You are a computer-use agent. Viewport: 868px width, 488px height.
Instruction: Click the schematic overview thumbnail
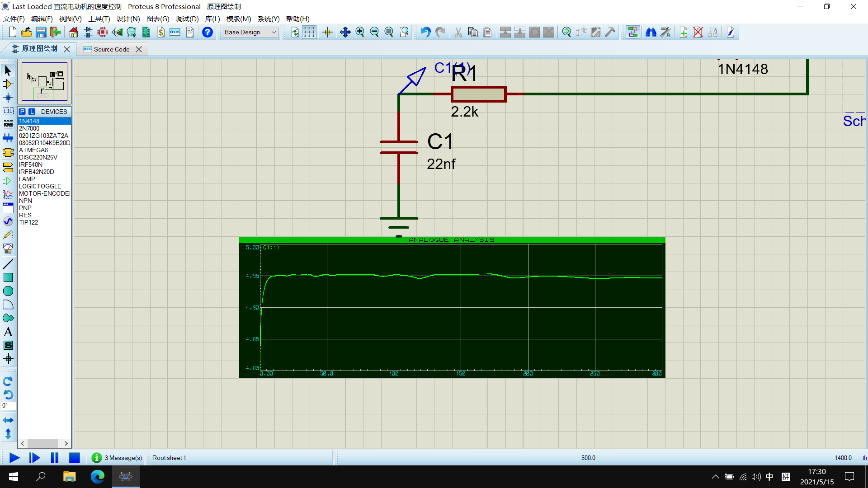(44, 82)
